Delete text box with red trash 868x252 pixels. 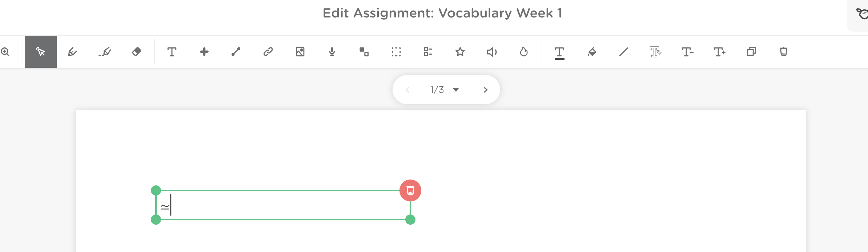pyautogui.click(x=410, y=190)
